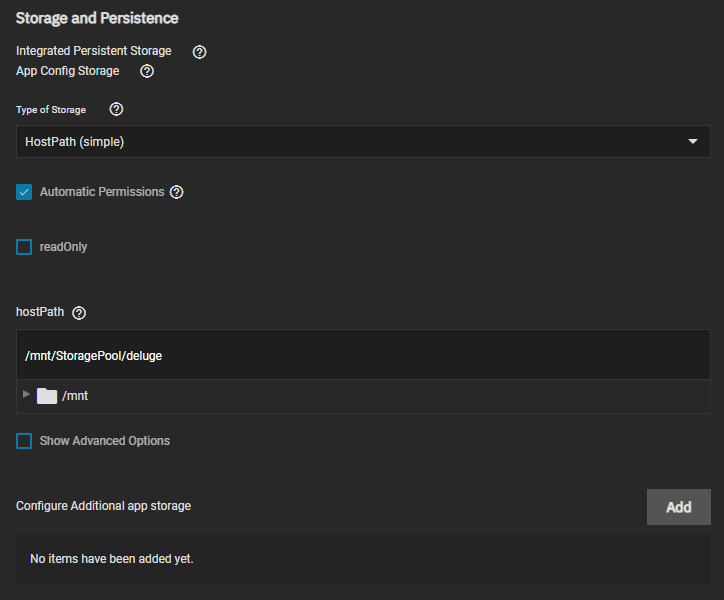This screenshot has height=600, width=724.
Task: Click help icon next to Automatic Permissions
Action: point(177,192)
